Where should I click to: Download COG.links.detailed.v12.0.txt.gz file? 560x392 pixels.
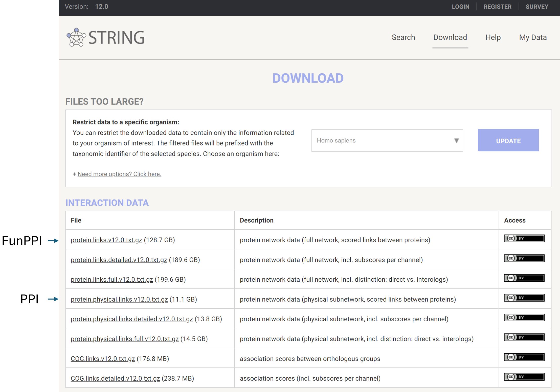point(115,378)
